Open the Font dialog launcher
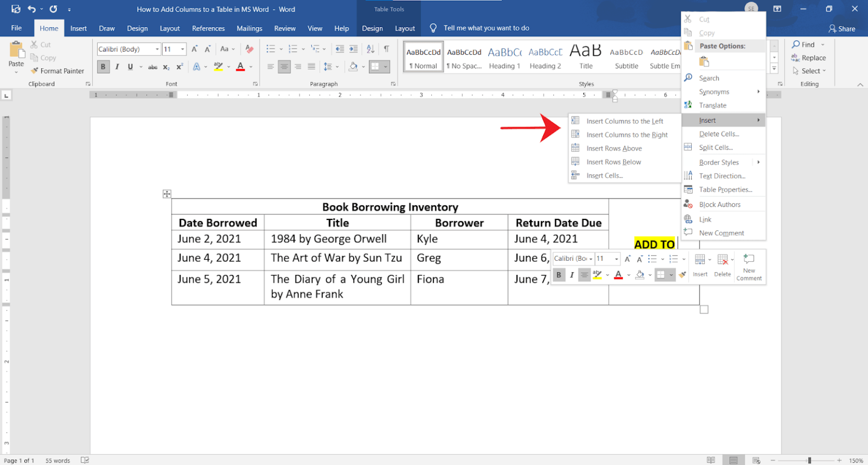 [x=255, y=84]
